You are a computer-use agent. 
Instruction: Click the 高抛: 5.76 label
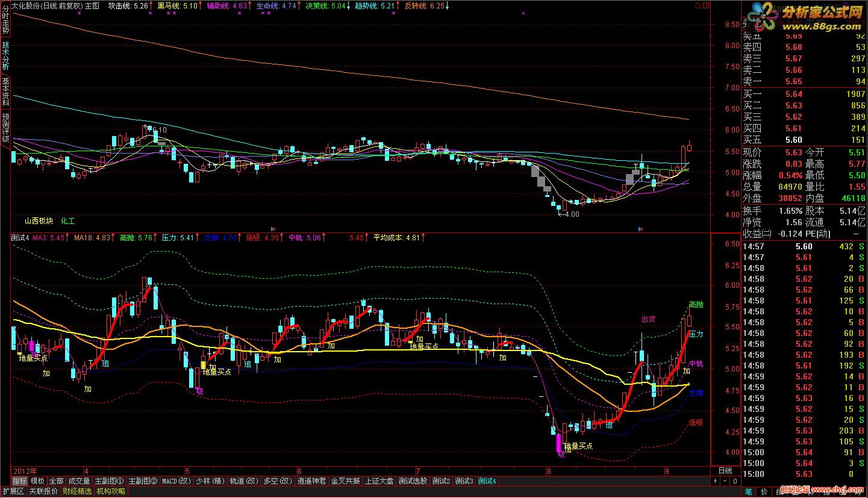click(136, 238)
